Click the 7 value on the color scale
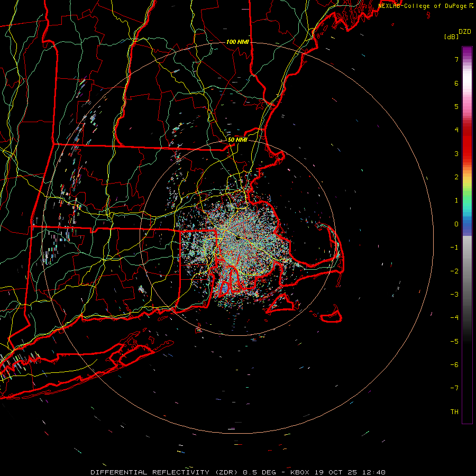 [456, 59]
